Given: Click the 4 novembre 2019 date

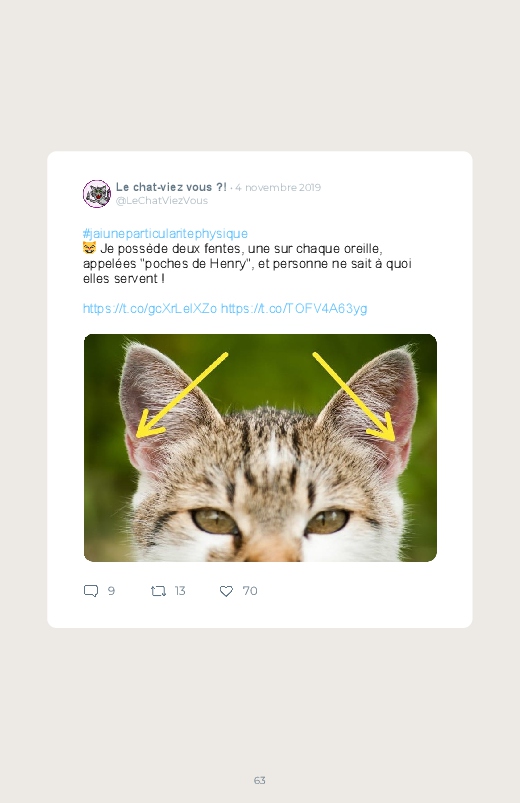Looking at the screenshot, I should coord(278,187).
